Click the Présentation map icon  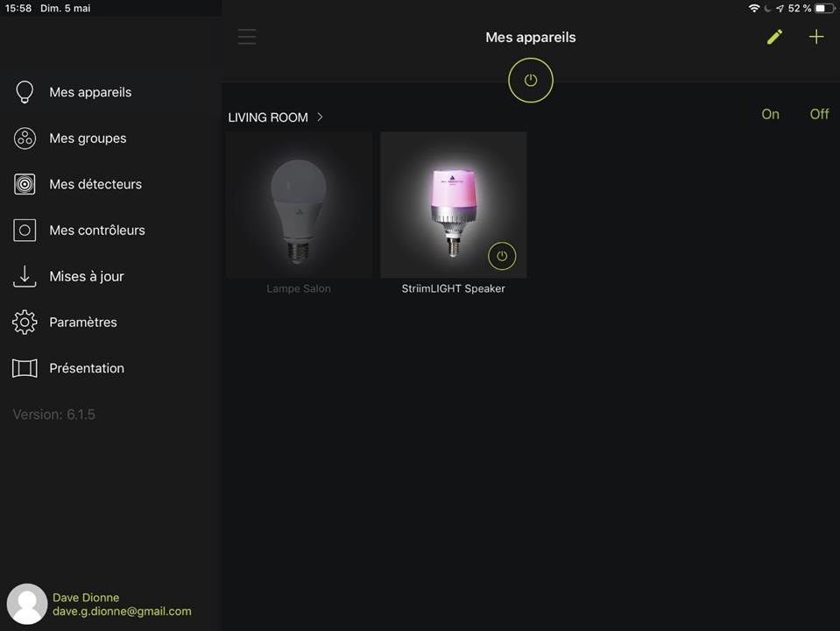[x=25, y=368]
